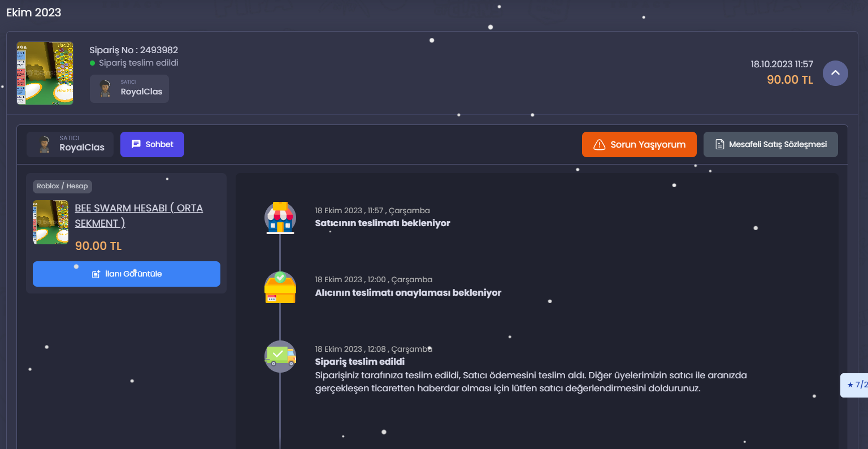Click the 18 Ekim 2023, 12:00 timestamp
Image resolution: width=868 pixels, height=449 pixels.
(x=374, y=279)
